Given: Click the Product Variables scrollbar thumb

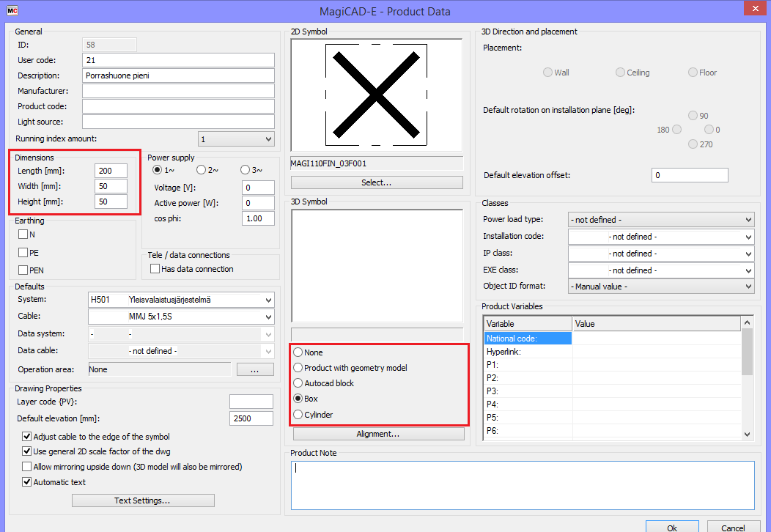Looking at the screenshot, I should [x=747, y=352].
